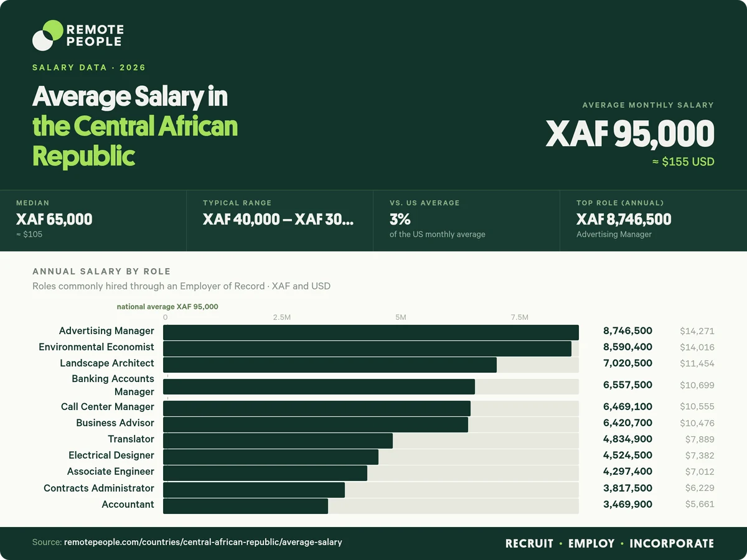Click the top role value 'XAF 8,746,500'

pos(624,219)
